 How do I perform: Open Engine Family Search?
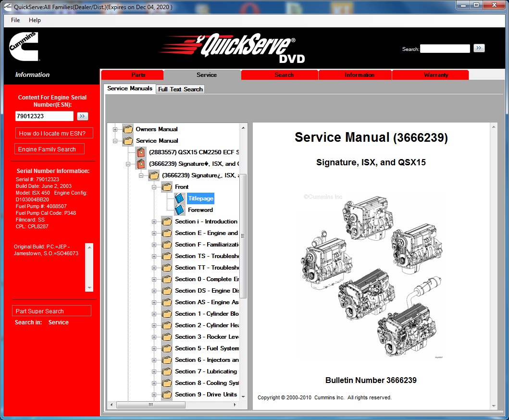50,149
